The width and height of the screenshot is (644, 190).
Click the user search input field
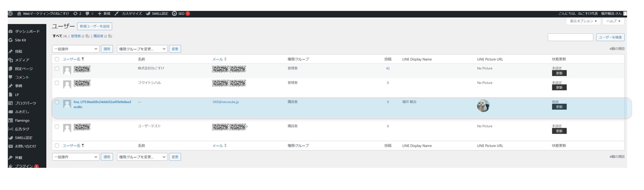coord(570,38)
